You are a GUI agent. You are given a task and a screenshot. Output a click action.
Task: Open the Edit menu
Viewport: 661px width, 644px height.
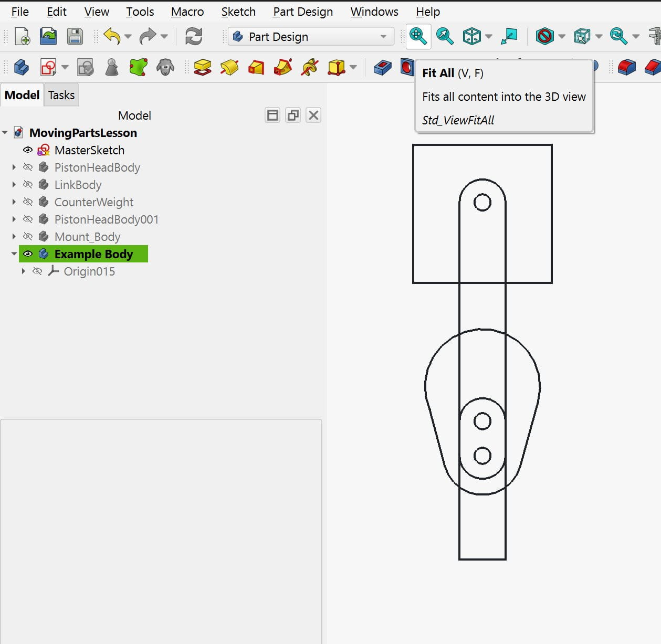pos(57,12)
